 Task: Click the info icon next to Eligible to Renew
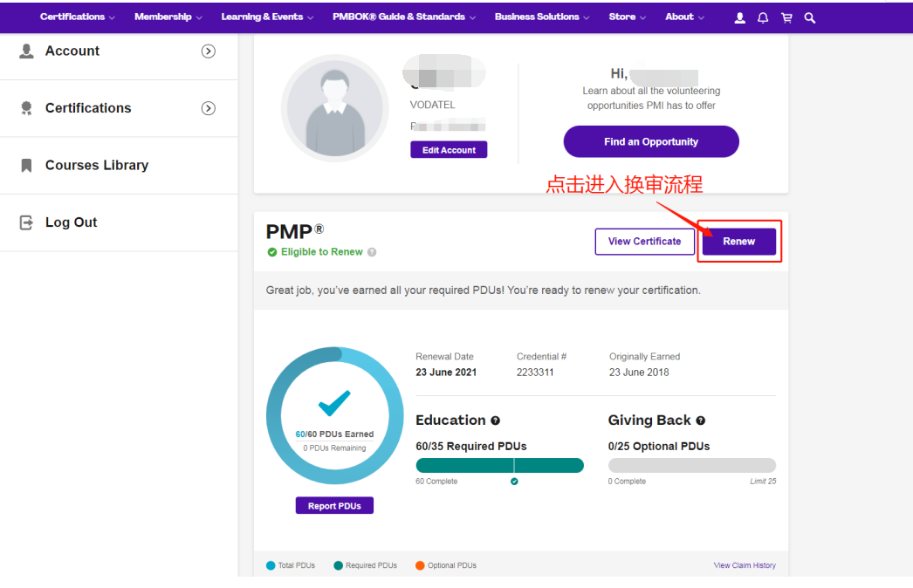coord(372,250)
